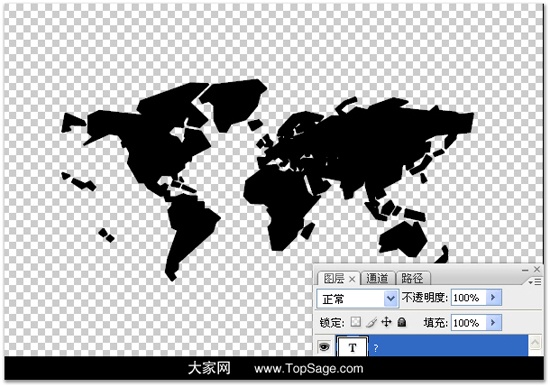Open the 通道 (Channels) tab
Viewport: 550px width, 387px height.
377,279
